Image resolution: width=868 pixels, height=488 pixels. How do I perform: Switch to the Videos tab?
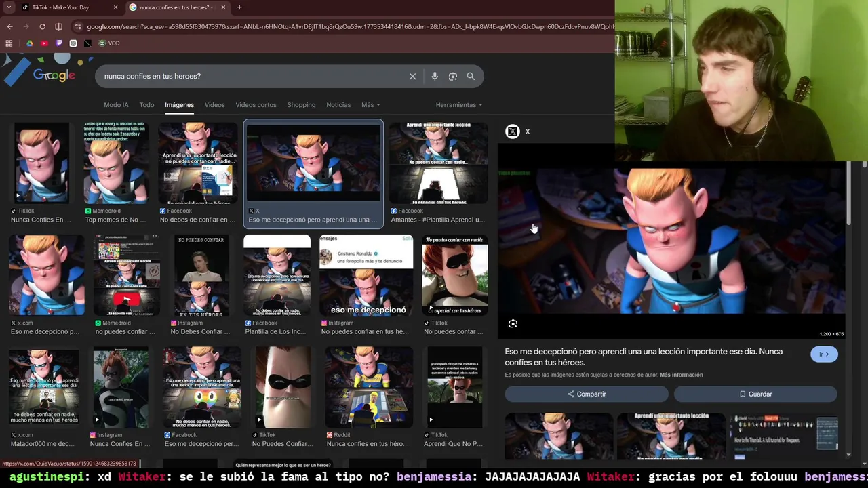[214, 105]
